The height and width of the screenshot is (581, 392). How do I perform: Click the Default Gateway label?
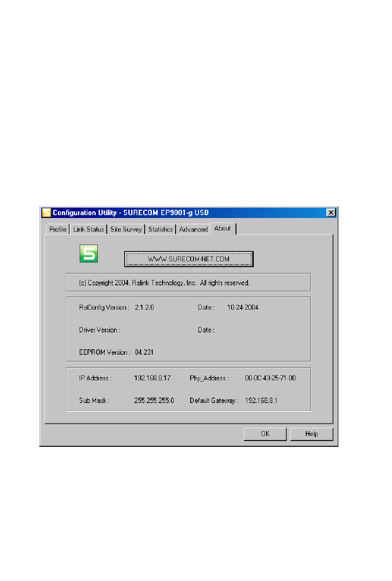tap(214, 401)
